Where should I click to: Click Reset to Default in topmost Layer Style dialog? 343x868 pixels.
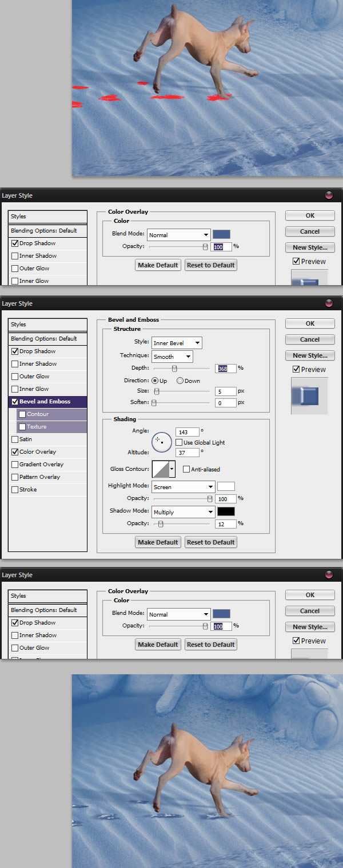point(211,265)
